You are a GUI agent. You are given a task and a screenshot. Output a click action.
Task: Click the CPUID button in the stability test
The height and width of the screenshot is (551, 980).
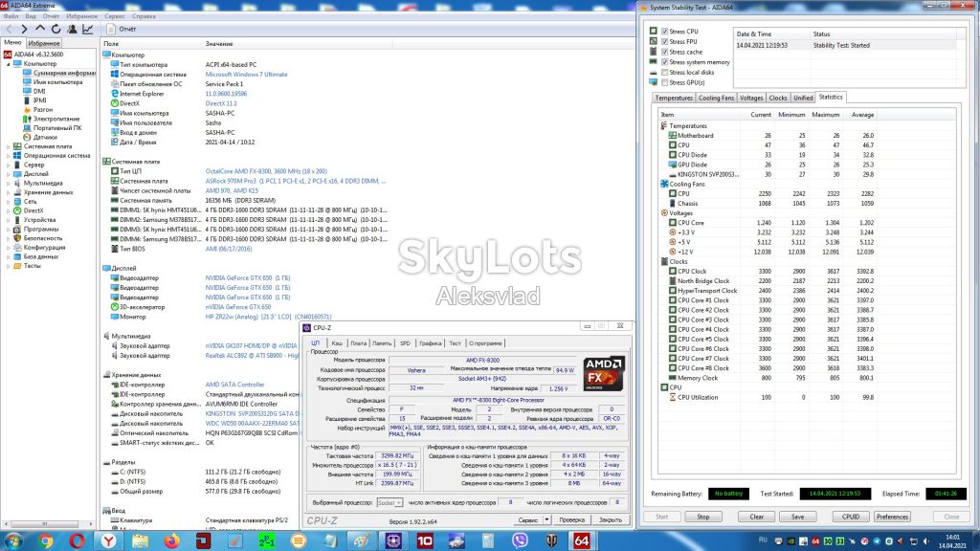(851, 517)
